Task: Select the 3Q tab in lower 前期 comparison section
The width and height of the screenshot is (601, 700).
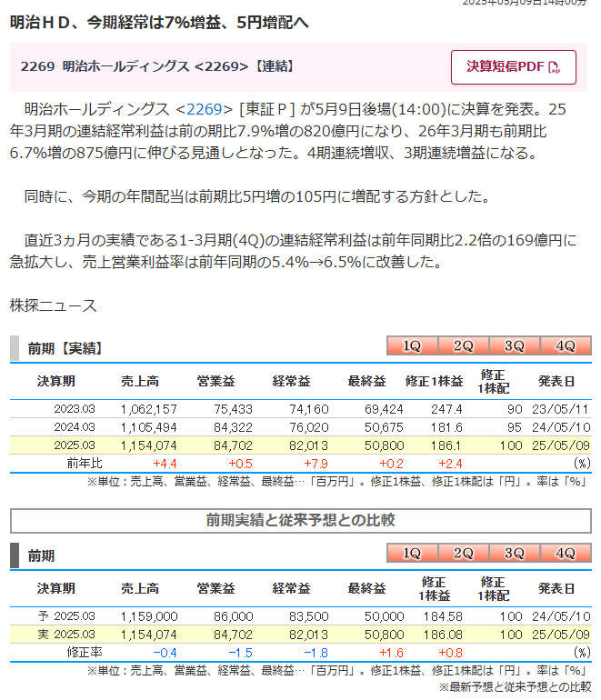Action: coord(514,553)
